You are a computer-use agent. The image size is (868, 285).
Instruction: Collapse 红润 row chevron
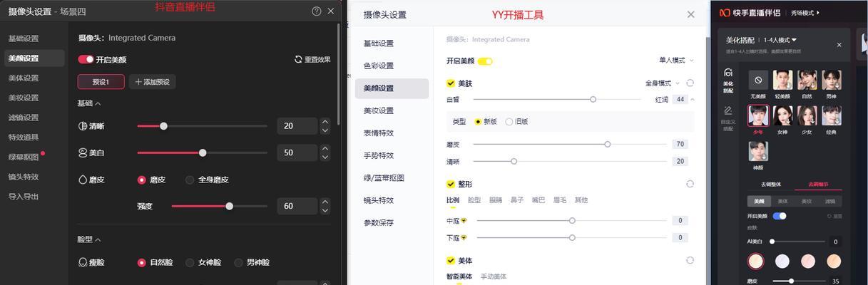point(693,99)
